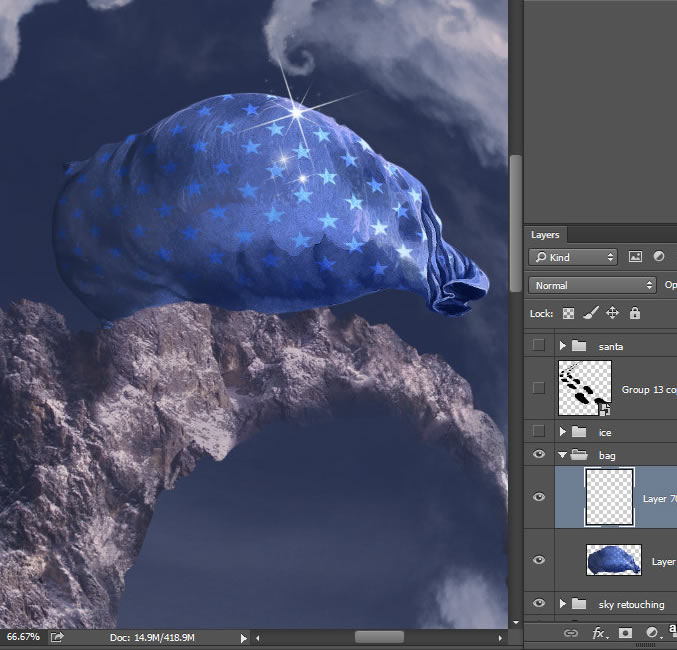Image resolution: width=677 pixels, height=650 pixels.
Task: Hide the sky retouching group
Action: 540,604
